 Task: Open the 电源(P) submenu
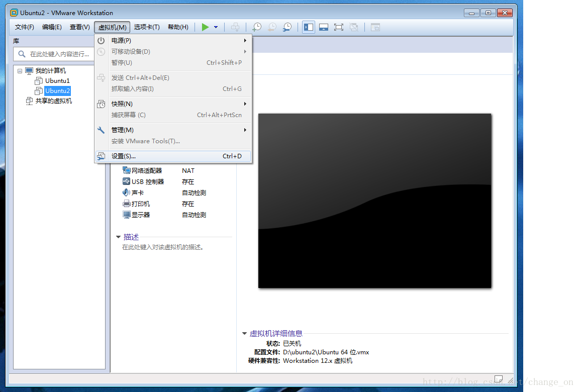click(173, 41)
